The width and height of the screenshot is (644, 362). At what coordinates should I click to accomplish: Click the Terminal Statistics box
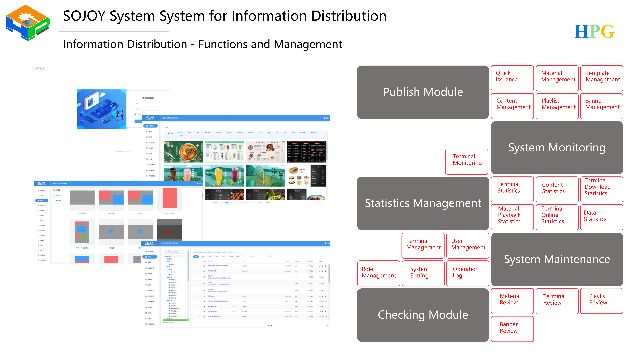pyautogui.click(x=512, y=189)
